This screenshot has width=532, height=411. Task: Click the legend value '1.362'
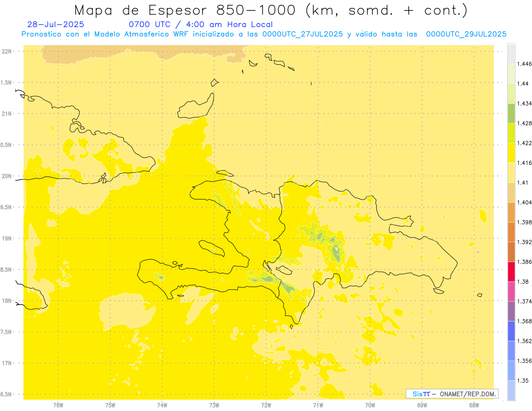pos(524,341)
